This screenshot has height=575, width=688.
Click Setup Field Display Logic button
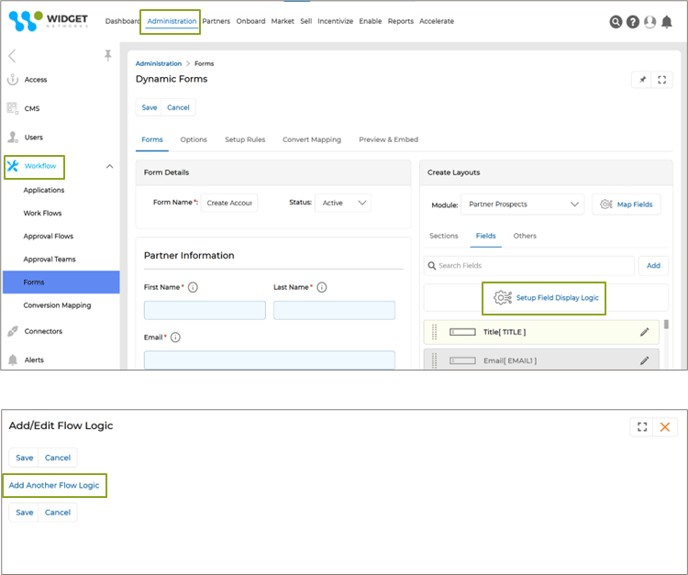coord(548,297)
